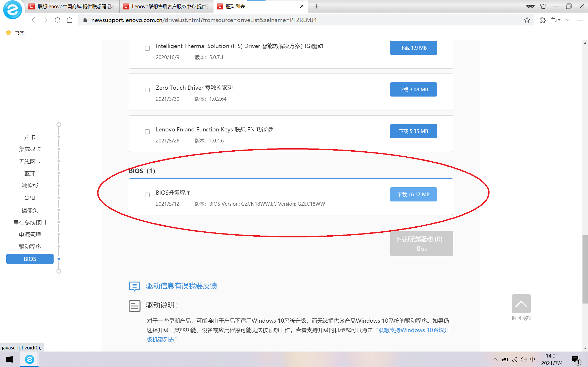Check the Intelligent Thermal Solution driver checkbox
The width and height of the screenshot is (588, 367).
147,48
